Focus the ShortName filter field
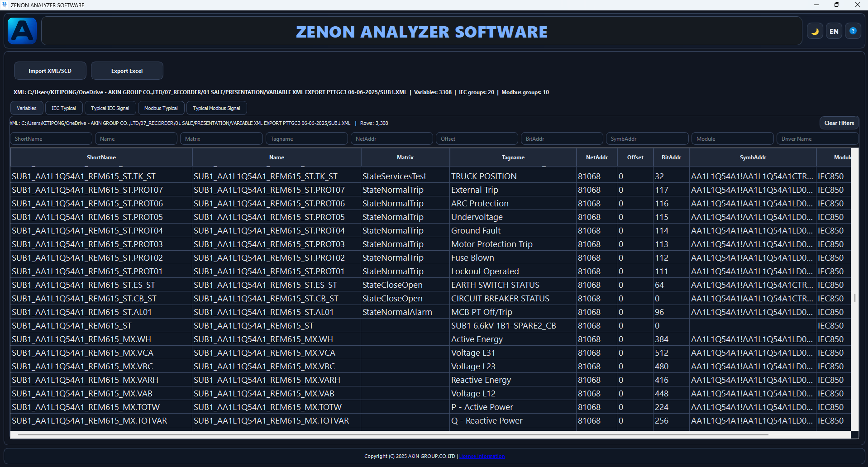Image resolution: width=868 pixels, height=467 pixels. (51, 138)
